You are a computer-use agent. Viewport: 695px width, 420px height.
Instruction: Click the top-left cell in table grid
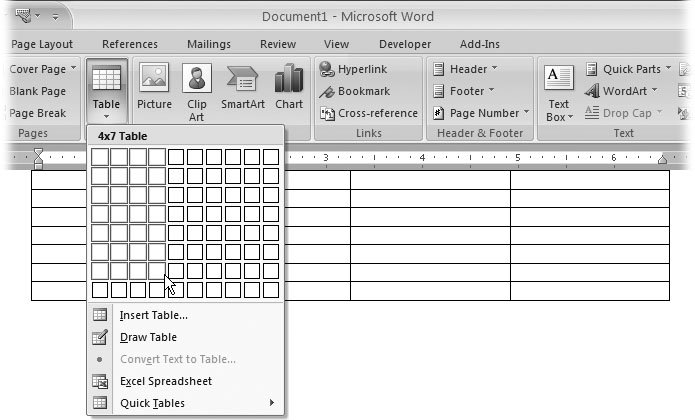point(99,156)
